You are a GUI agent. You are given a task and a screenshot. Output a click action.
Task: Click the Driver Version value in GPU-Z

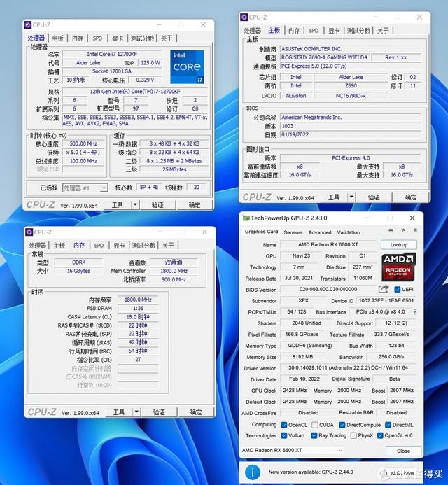(348, 367)
